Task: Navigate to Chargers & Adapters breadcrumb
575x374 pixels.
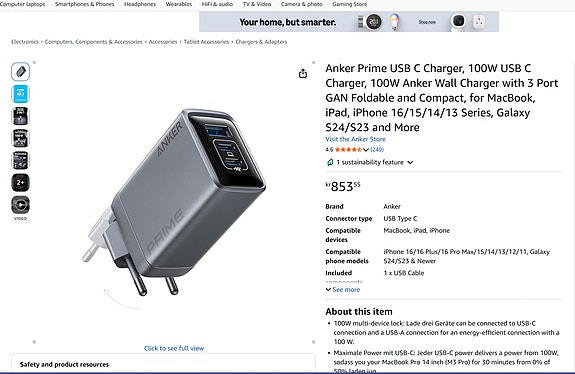Action: pos(261,42)
